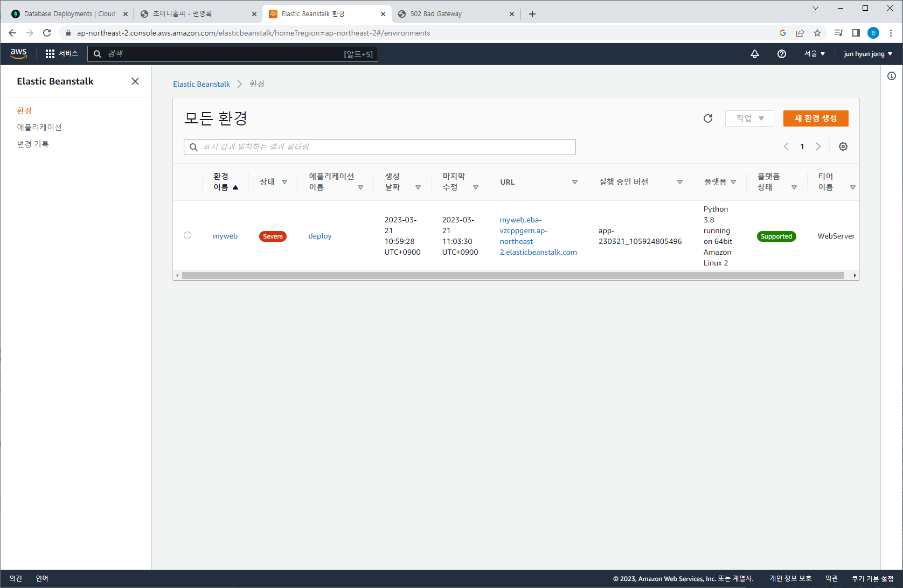The height and width of the screenshot is (588, 903).
Task: Click the browser back arrow
Action: (x=12, y=33)
